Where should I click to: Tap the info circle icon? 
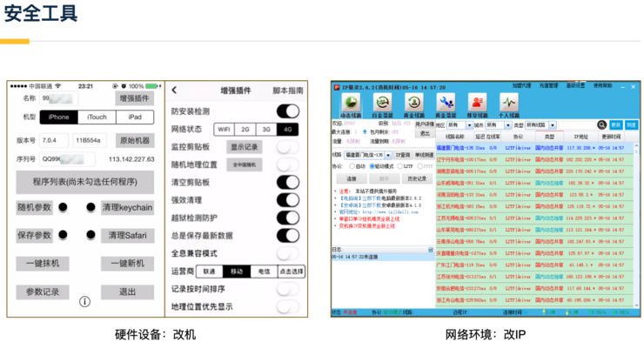pos(84,302)
